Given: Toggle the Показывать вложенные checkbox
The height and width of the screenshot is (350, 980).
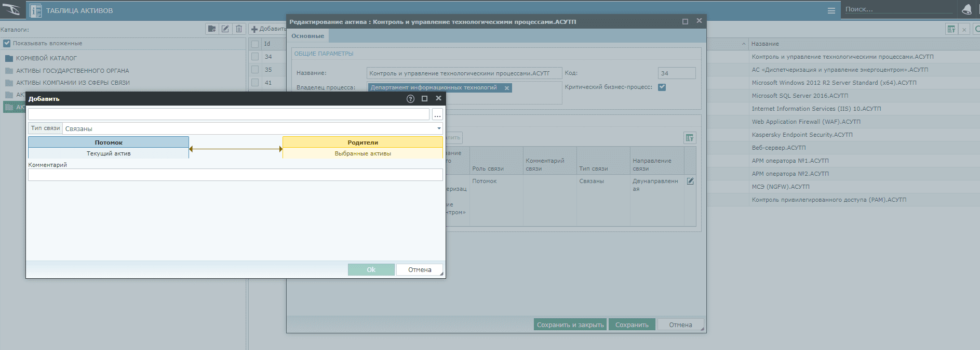Looking at the screenshot, I should 7,44.
